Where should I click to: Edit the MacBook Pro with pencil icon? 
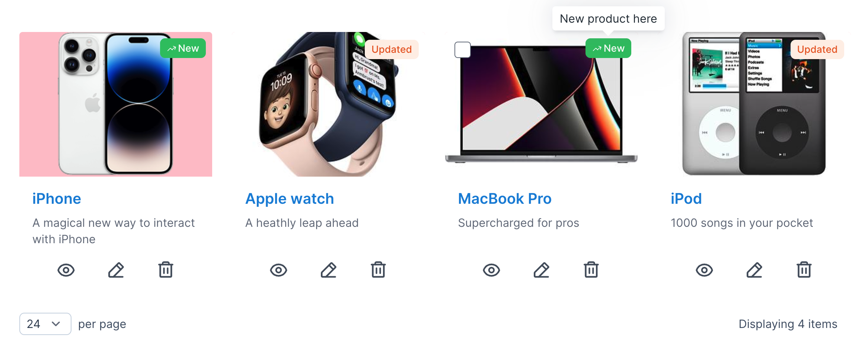tap(541, 270)
